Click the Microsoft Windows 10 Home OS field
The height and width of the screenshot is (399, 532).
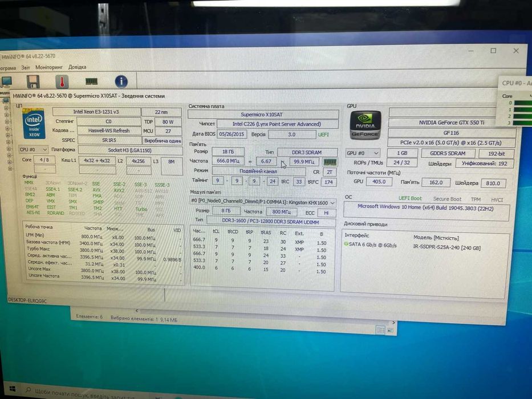click(427, 211)
